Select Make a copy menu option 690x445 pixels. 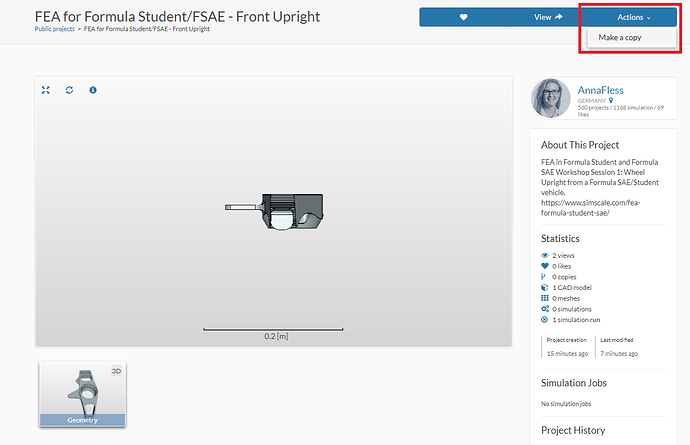coord(620,38)
